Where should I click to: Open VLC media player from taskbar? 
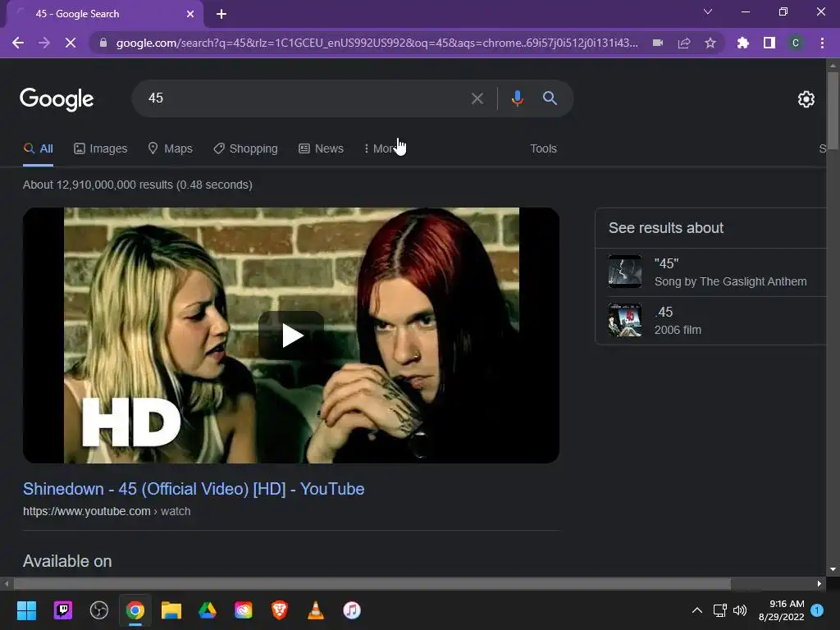[316, 610]
